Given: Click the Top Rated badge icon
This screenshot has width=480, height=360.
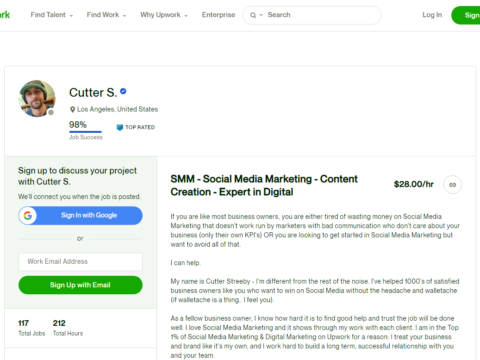Looking at the screenshot, I should click(x=120, y=127).
